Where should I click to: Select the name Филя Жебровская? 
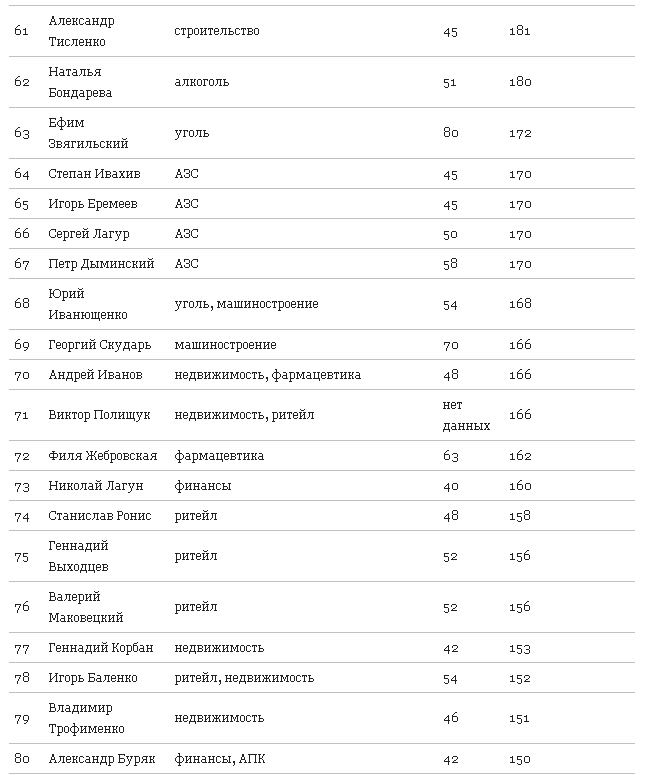pyautogui.click(x=103, y=456)
